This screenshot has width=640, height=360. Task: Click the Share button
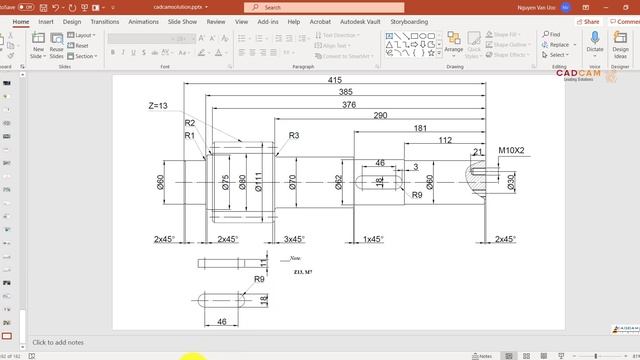point(588,22)
